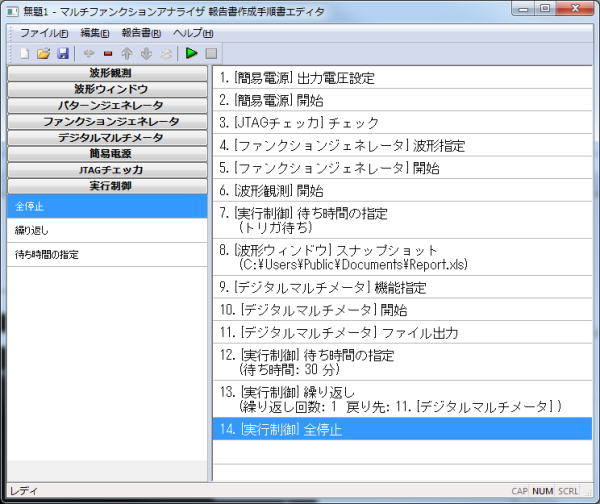
Task: Select step 8 スナップショット Report.xls
Action: click(402, 257)
